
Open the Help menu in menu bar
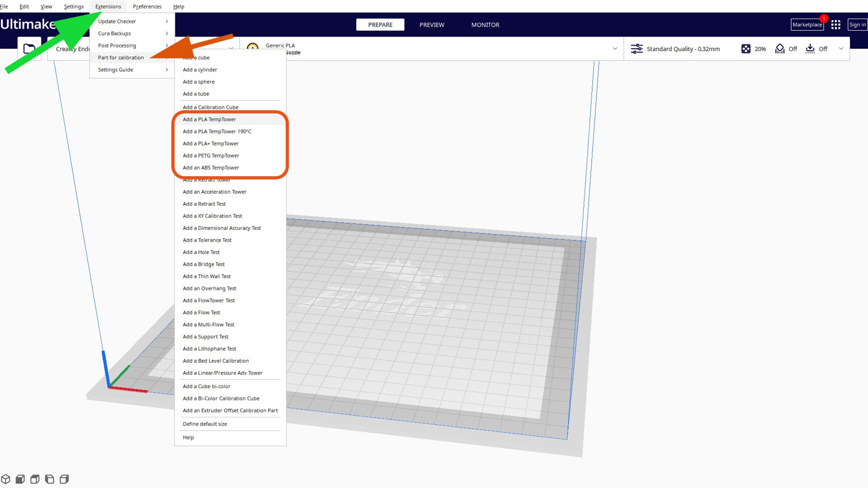[x=179, y=6]
